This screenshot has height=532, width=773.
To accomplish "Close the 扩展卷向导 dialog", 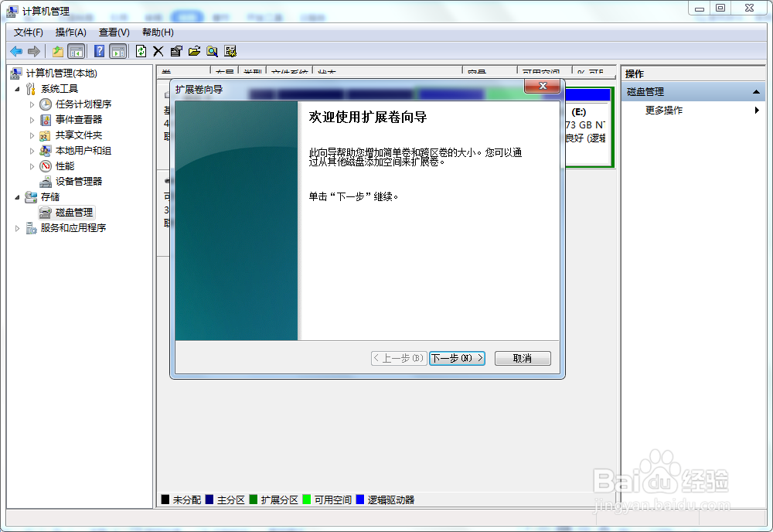I will pyautogui.click(x=543, y=87).
